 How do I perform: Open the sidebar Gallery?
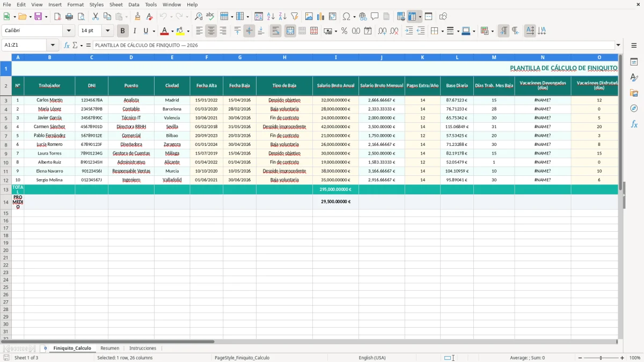click(x=634, y=93)
